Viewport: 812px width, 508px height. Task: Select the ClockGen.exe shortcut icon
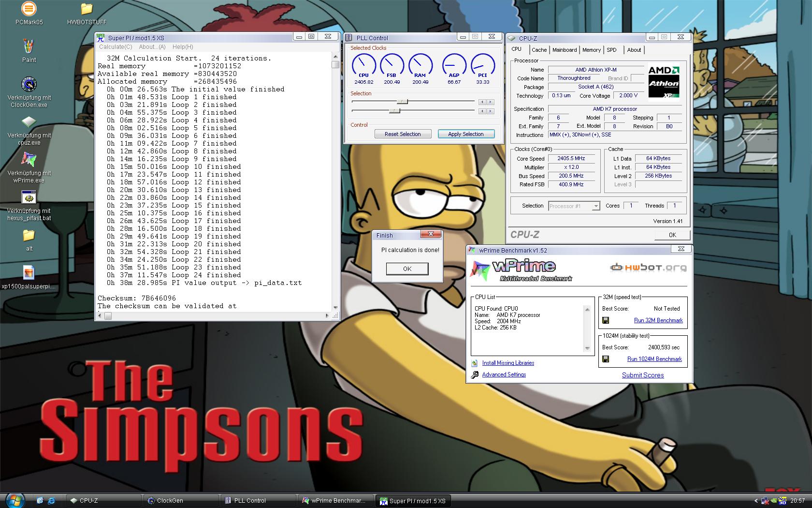29,84
